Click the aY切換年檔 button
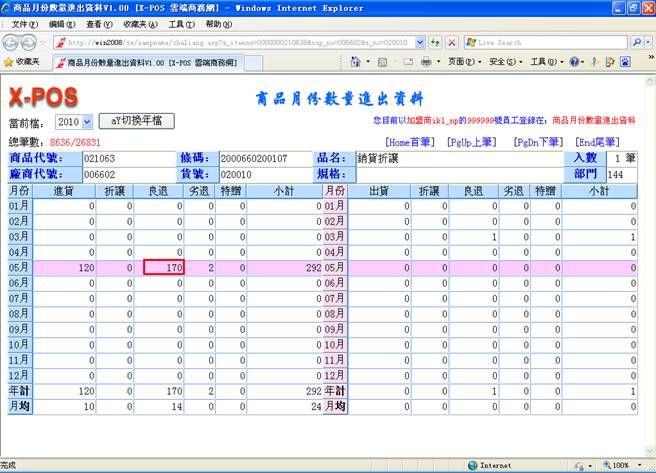656x473 pixels. coord(142,120)
